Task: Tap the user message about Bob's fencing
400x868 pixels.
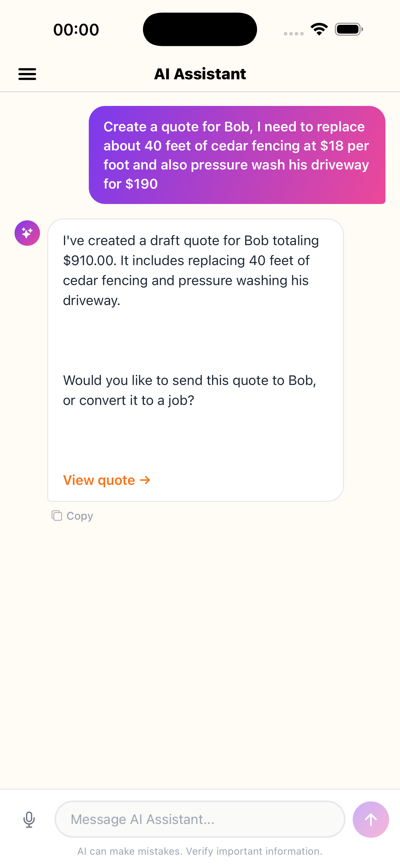Action: pos(237,155)
